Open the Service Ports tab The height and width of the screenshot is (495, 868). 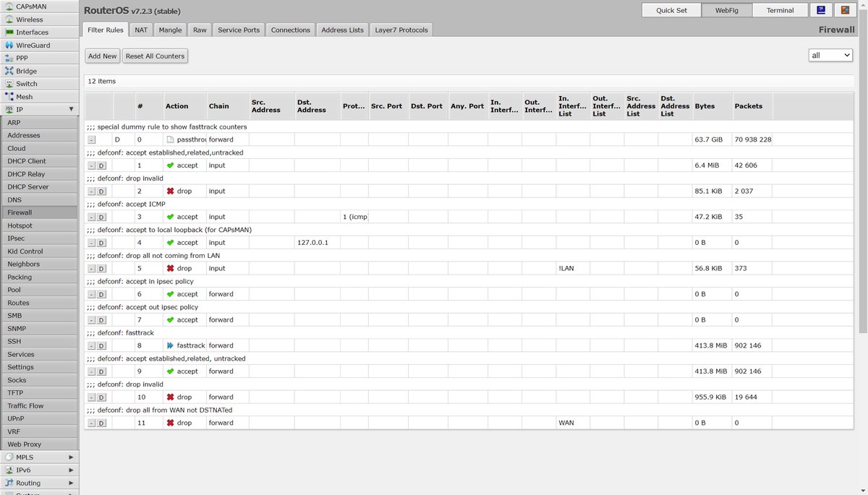(x=239, y=30)
